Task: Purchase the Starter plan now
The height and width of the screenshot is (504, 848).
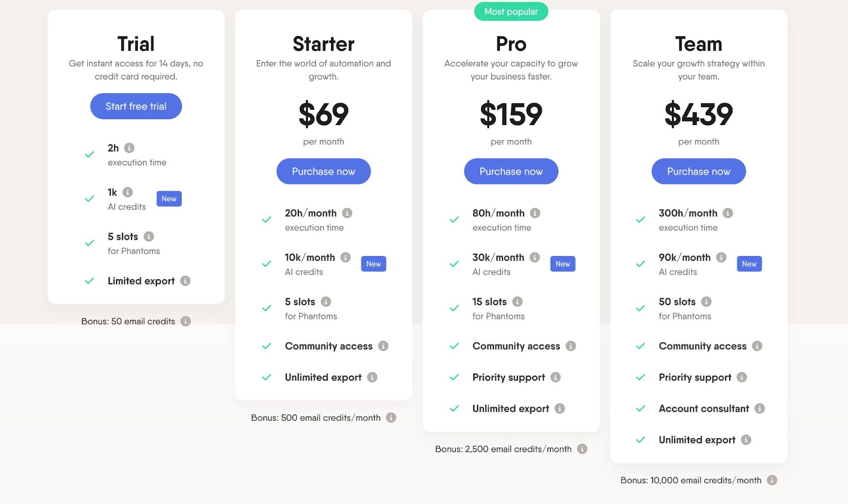Action: [323, 171]
